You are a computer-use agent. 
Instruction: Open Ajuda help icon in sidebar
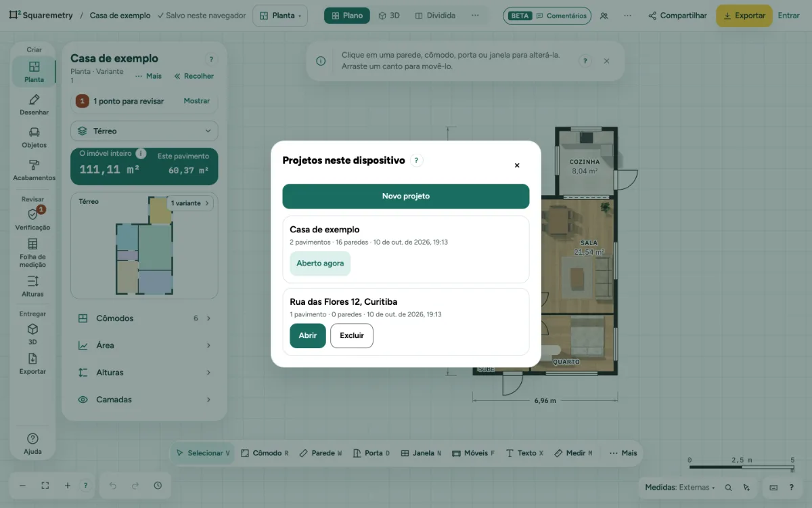32,444
